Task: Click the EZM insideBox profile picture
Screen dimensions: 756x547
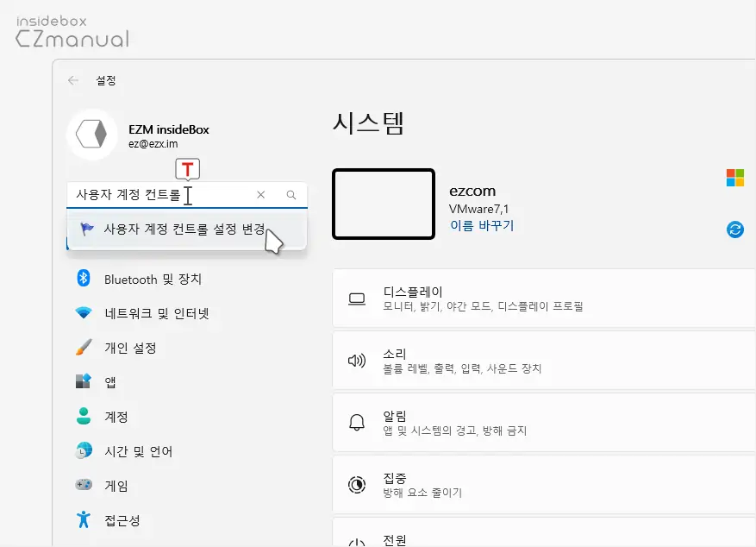Action: [x=92, y=135]
